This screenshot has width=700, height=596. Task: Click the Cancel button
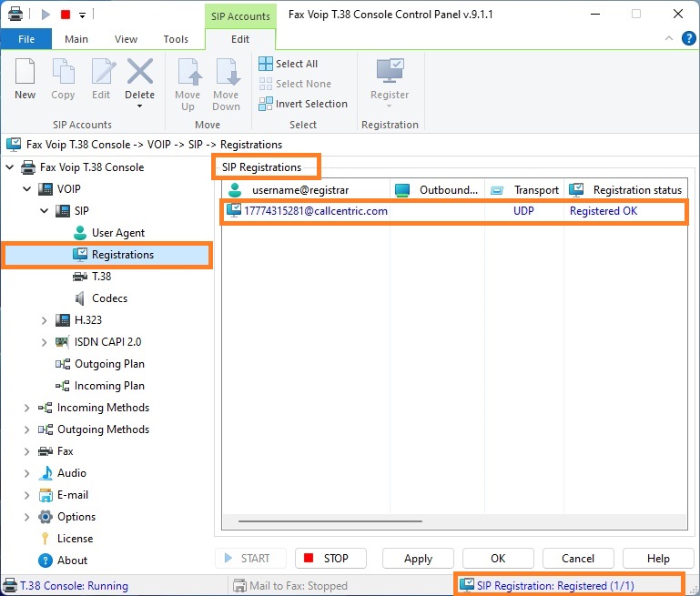coord(578,559)
